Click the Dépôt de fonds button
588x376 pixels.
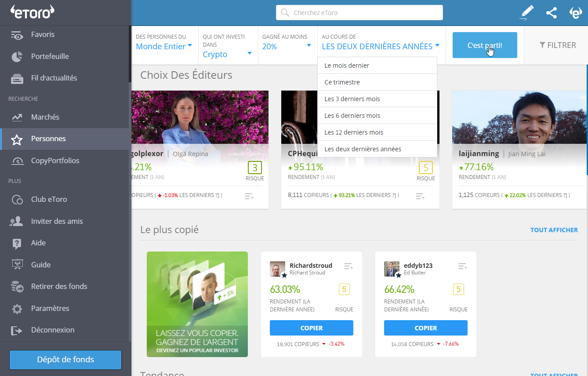(x=65, y=360)
